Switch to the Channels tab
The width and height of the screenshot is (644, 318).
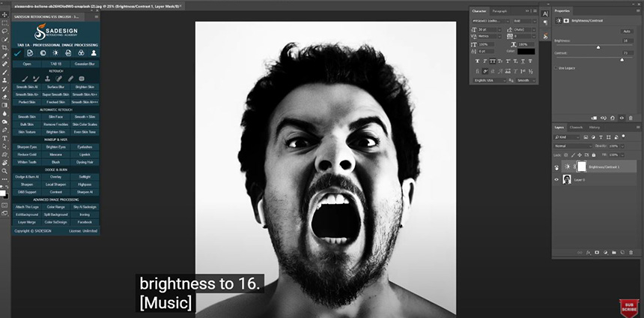[576, 127]
